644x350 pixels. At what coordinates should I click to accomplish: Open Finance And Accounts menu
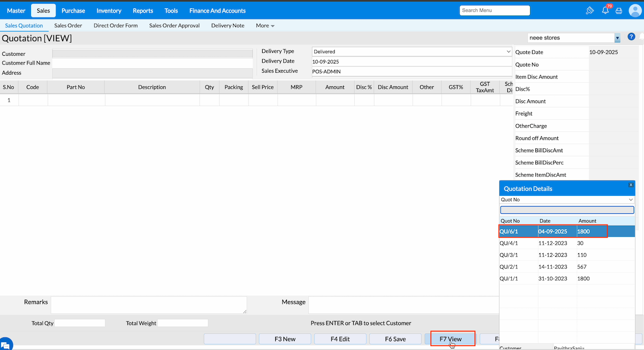coord(218,11)
